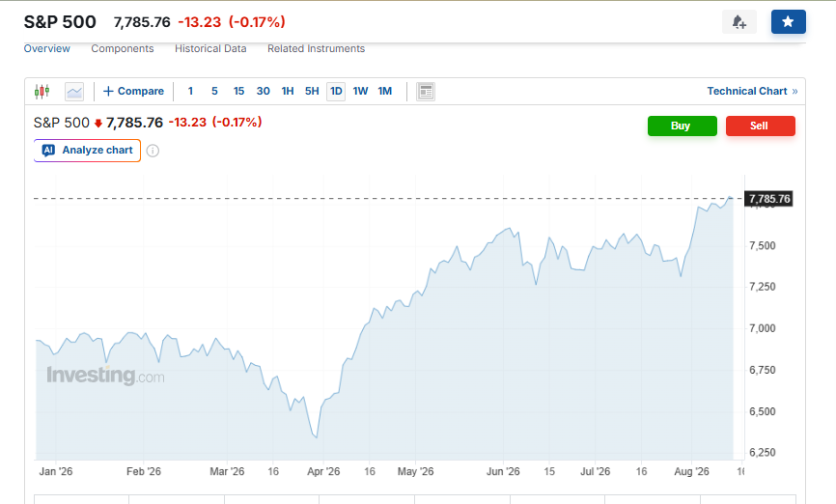Click the Jul '26 date label
This screenshot has width=836, height=504.
(595, 471)
